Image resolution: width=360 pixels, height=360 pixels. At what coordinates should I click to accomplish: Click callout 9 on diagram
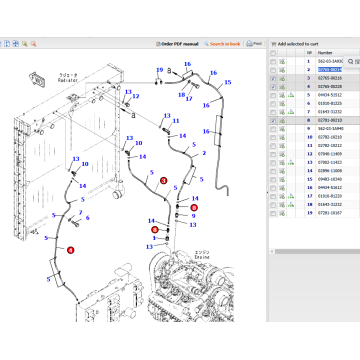point(193,216)
